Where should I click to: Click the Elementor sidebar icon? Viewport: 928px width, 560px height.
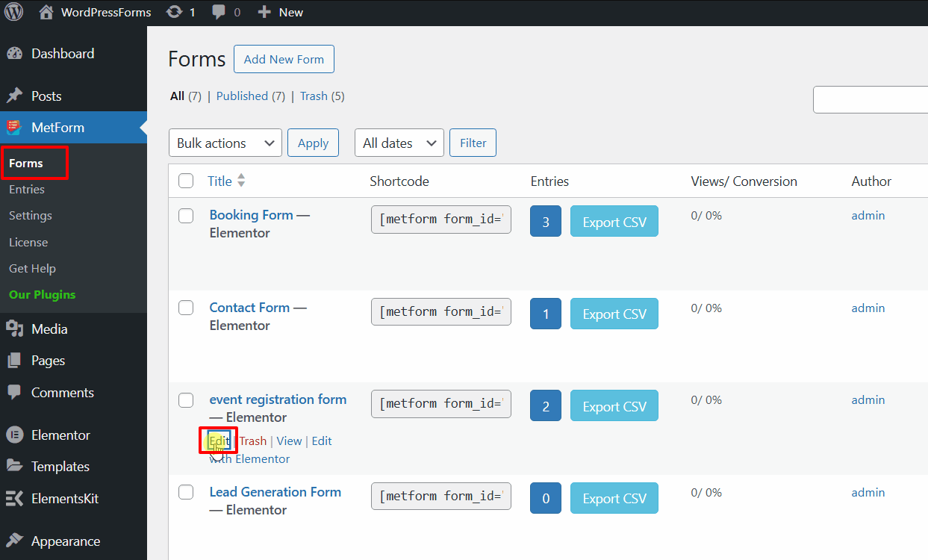pyautogui.click(x=15, y=435)
